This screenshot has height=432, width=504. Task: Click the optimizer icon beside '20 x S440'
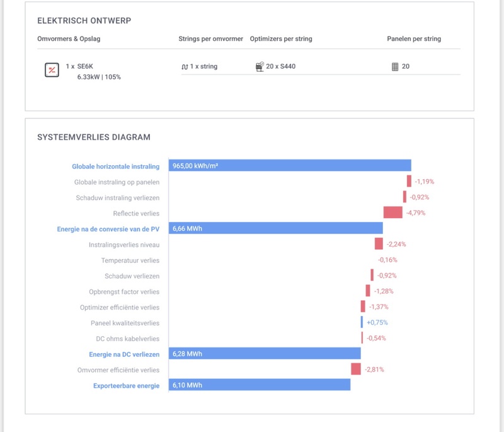pos(259,66)
